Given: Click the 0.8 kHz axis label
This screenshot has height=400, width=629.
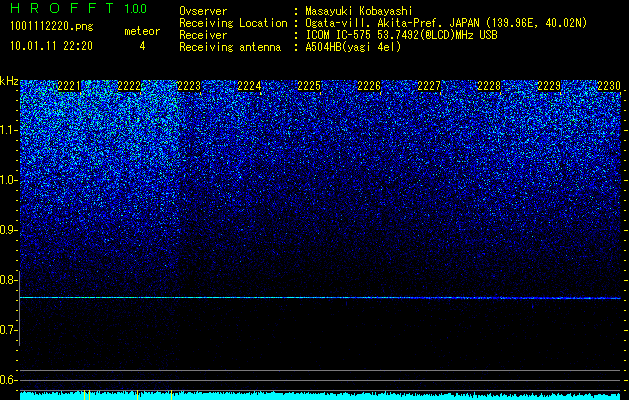Looking at the screenshot, I should click(8, 280).
